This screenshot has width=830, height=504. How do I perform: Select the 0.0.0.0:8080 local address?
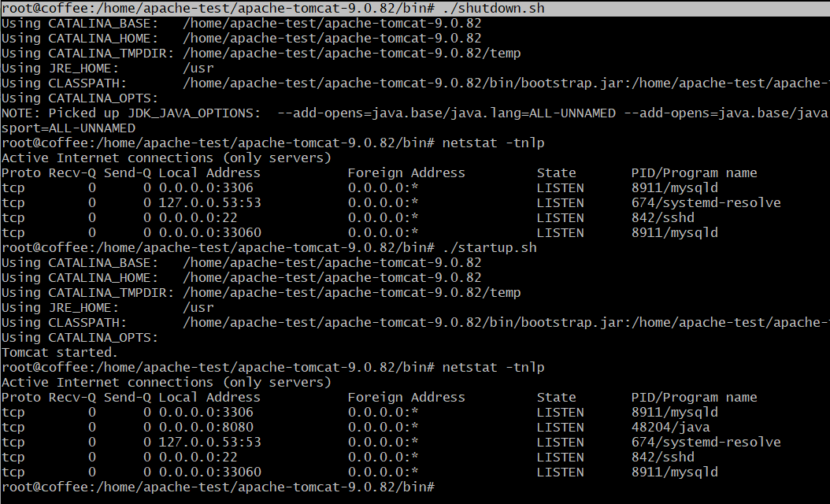point(206,427)
